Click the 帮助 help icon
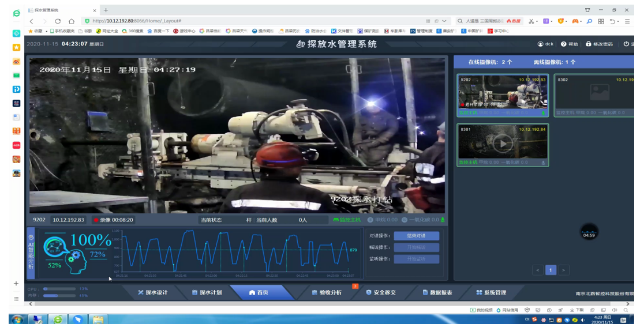 (564, 44)
